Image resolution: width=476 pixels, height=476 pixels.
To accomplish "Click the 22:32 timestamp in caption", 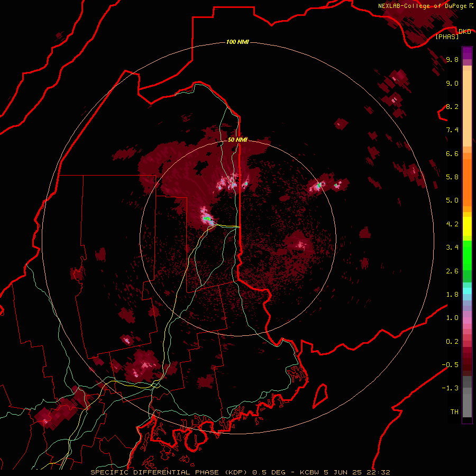I will click(377, 472).
